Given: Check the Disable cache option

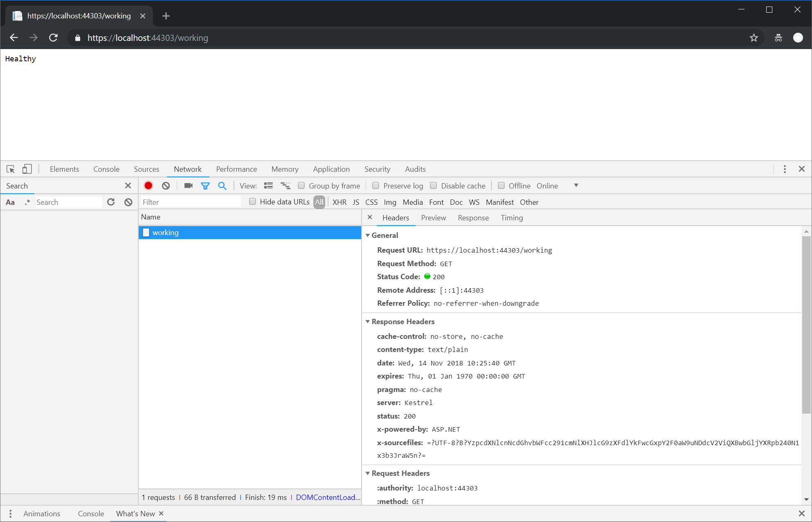Looking at the screenshot, I should [433, 186].
